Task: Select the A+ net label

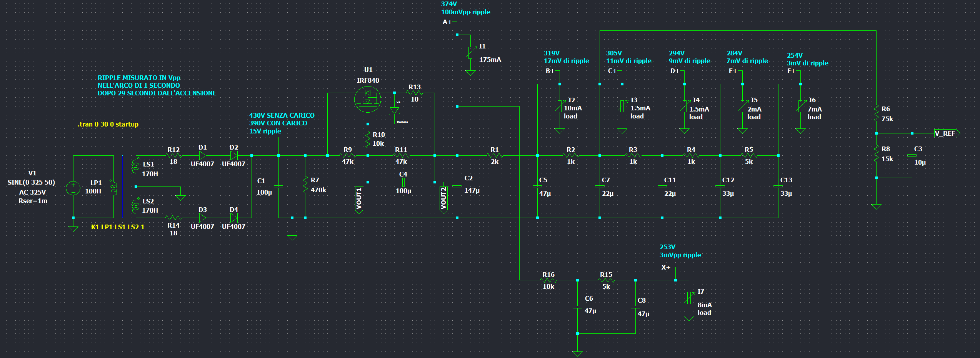Action: coord(447,22)
